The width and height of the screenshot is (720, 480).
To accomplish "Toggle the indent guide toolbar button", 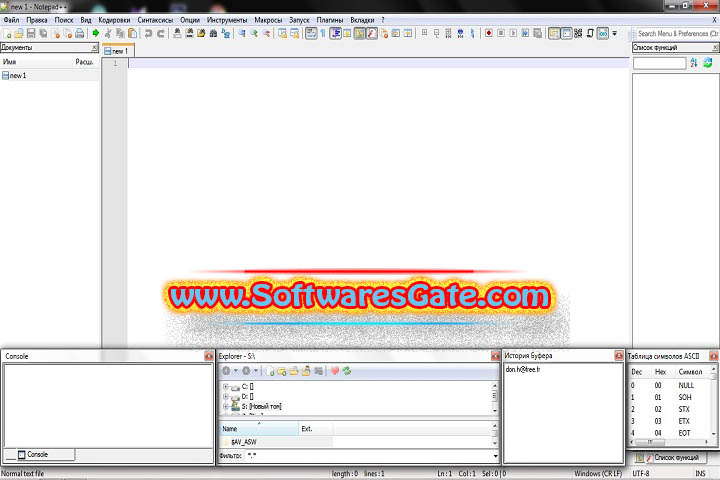I will (335, 34).
